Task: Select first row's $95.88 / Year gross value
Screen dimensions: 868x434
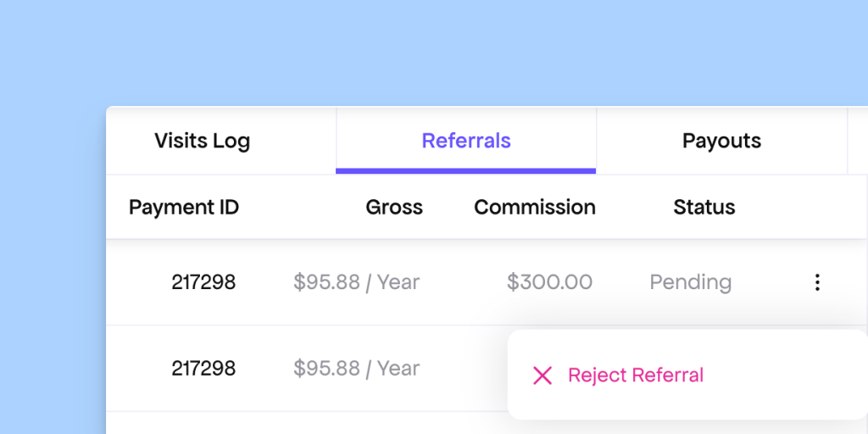Action: click(x=356, y=282)
